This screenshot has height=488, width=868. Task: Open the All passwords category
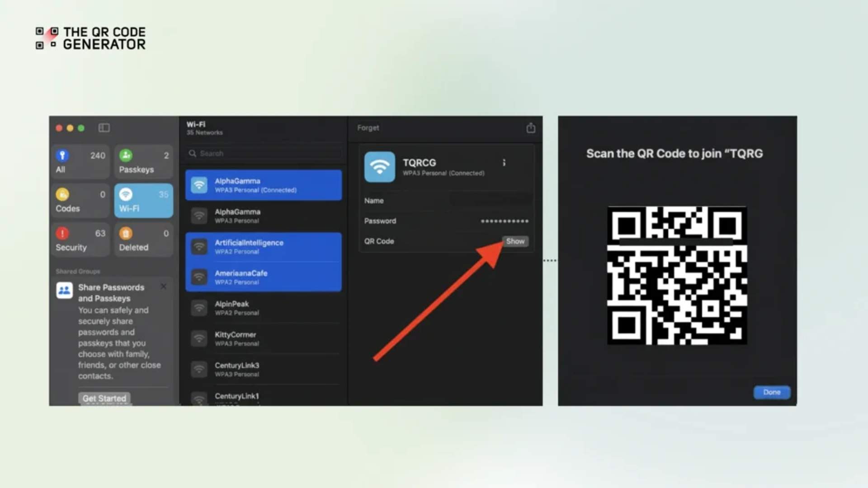(80, 162)
